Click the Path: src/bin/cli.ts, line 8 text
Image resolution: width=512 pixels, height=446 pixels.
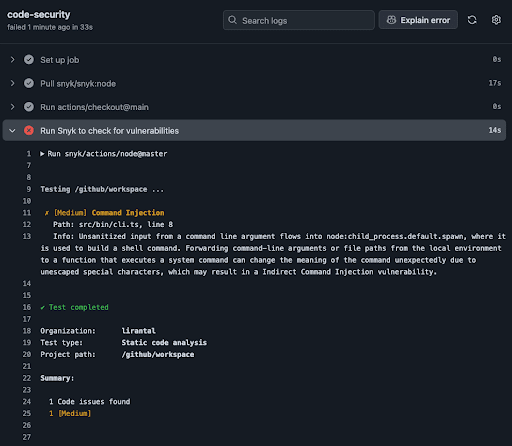click(113, 224)
